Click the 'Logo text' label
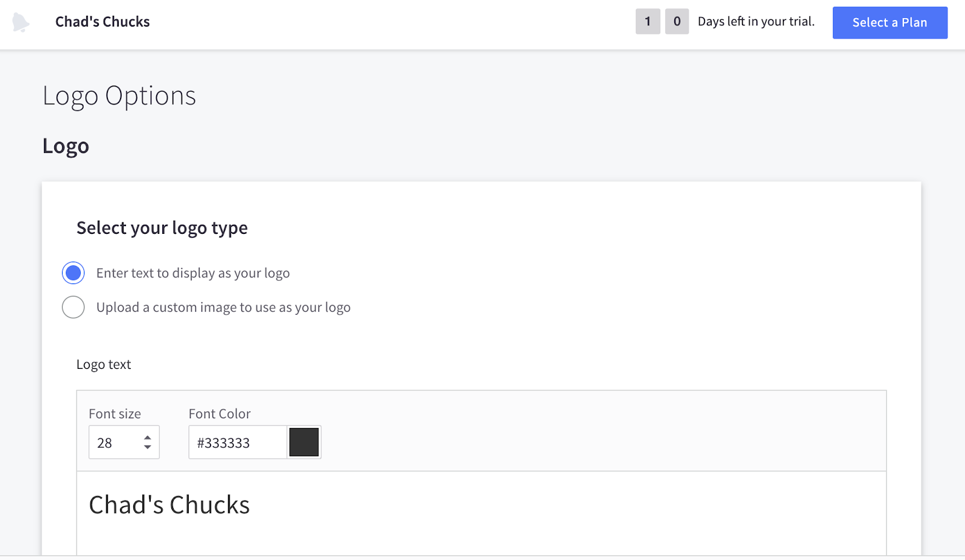The width and height of the screenshot is (965, 560). tap(104, 365)
